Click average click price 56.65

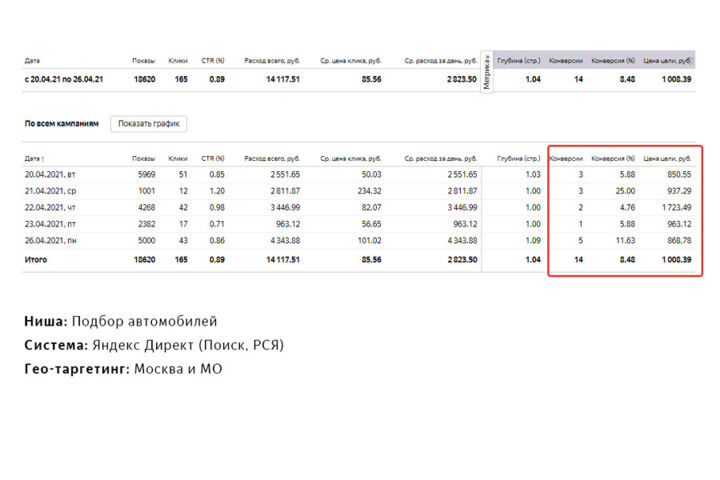(x=371, y=224)
